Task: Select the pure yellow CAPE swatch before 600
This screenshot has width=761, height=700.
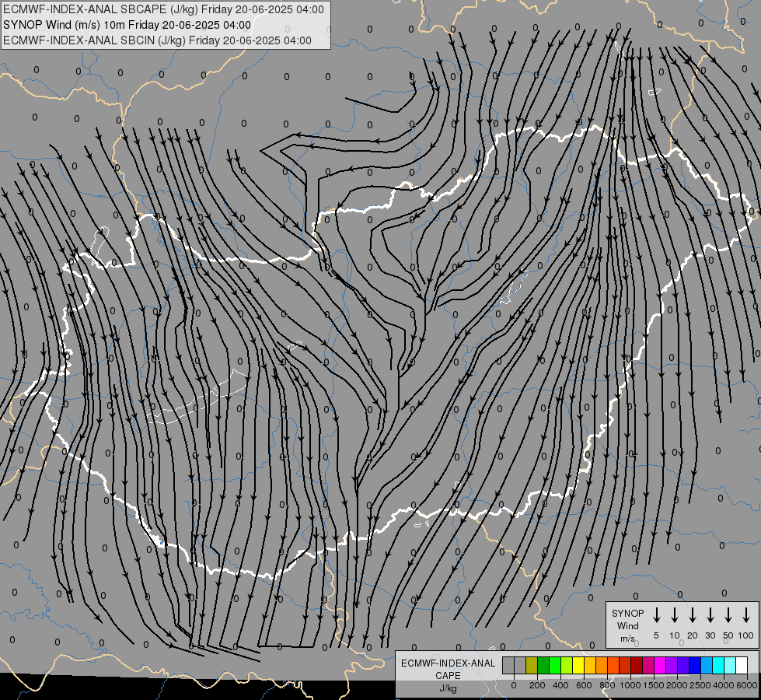Action: point(578,665)
